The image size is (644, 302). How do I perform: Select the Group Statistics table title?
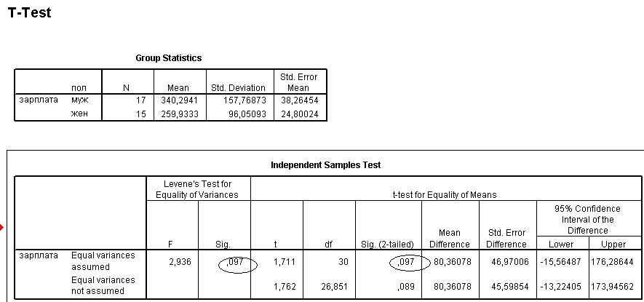[x=169, y=57]
